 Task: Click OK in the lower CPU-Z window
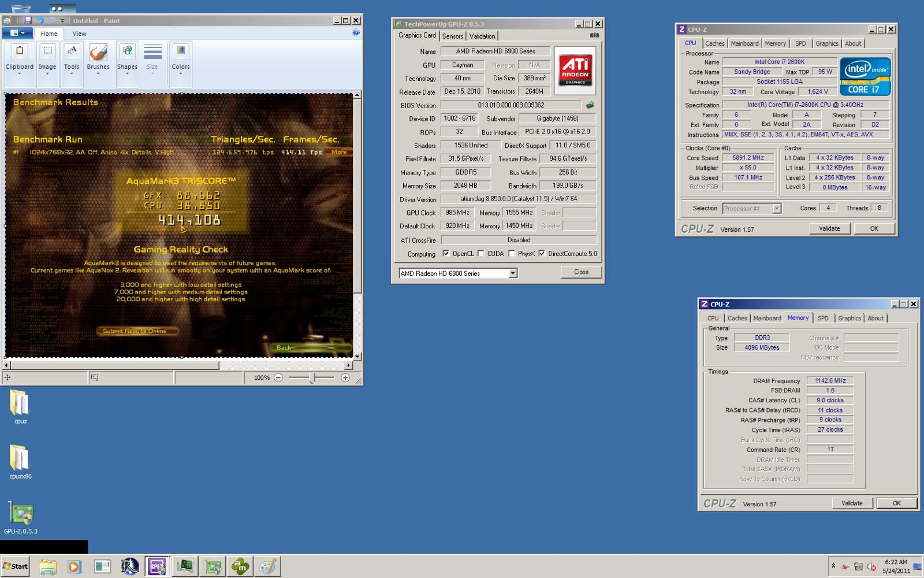tap(897, 503)
